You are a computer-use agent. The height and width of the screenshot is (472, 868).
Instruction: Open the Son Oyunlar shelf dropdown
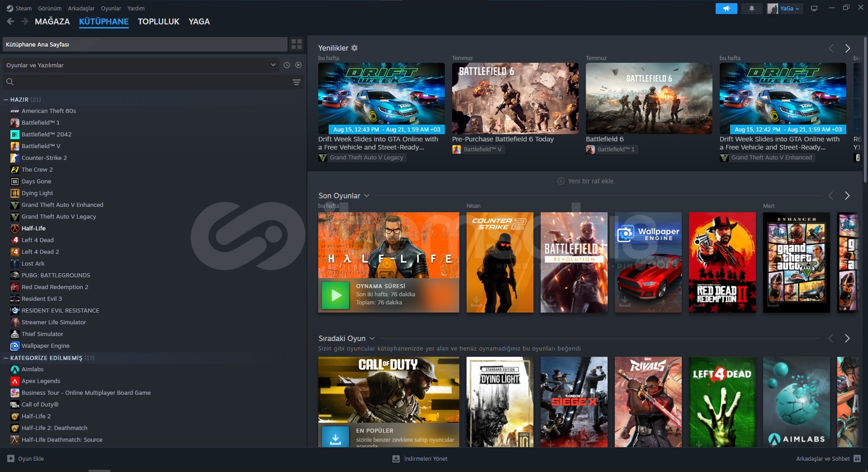pos(367,196)
